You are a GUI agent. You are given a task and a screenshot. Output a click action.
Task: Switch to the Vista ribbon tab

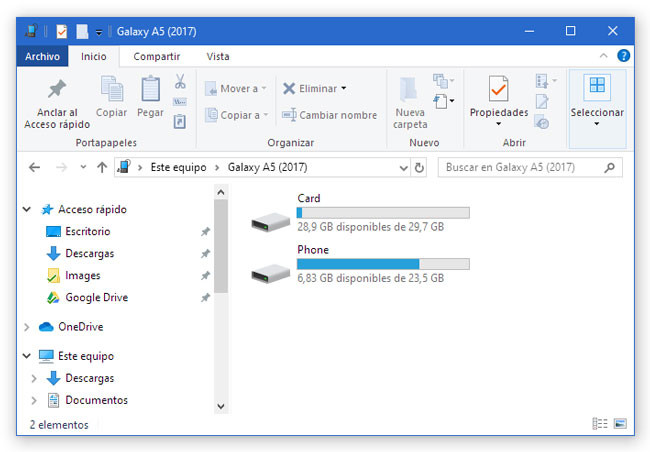(217, 57)
